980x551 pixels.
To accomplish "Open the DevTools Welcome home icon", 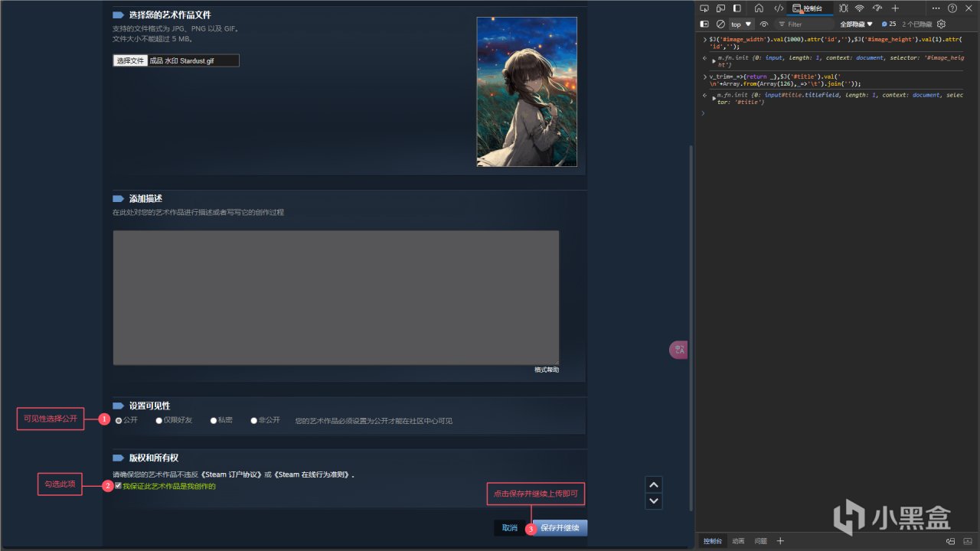I will pos(759,8).
